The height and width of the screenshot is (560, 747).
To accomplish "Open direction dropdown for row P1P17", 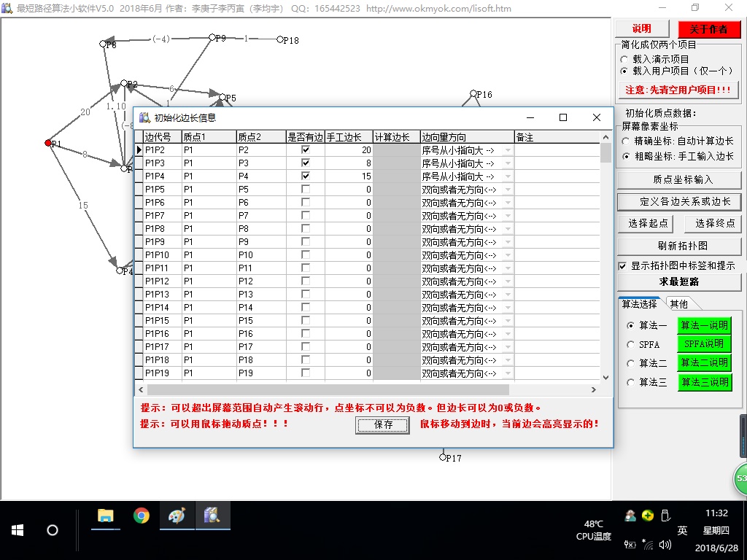I will click(x=508, y=347).
